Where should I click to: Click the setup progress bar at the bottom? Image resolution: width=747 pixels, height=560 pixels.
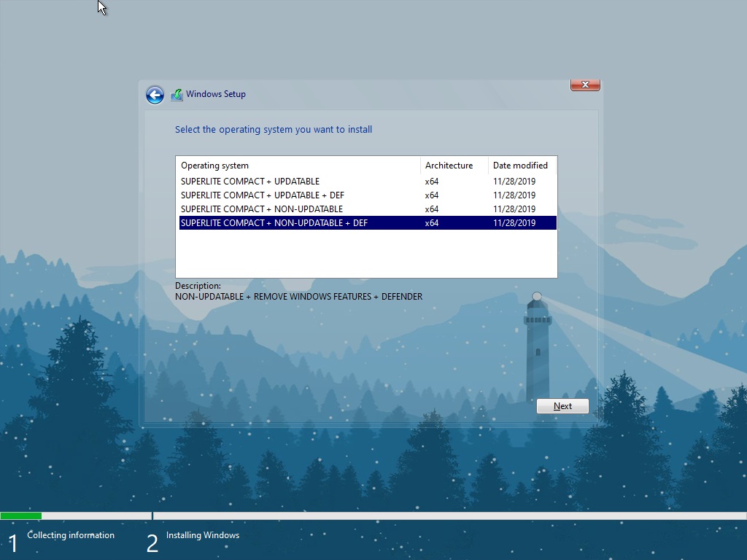tap(373, 516)
